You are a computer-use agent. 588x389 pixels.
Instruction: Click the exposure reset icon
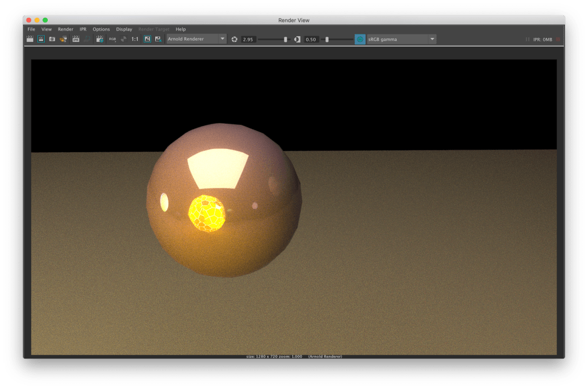[235, 39]
